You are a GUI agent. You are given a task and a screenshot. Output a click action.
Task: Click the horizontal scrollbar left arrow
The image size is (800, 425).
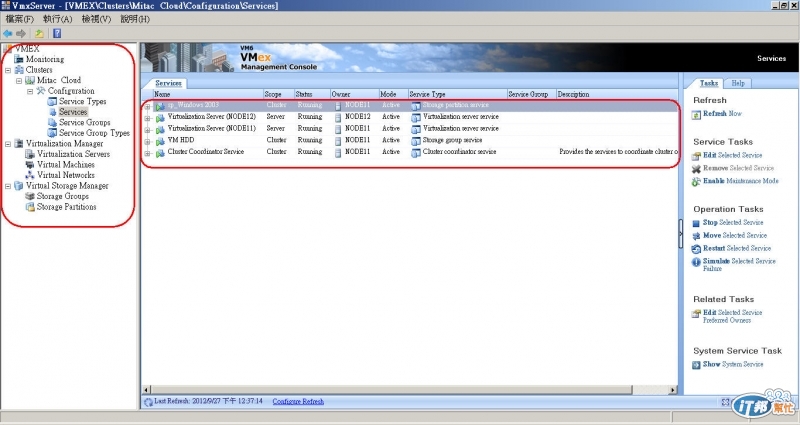click(x=146, y=390)
